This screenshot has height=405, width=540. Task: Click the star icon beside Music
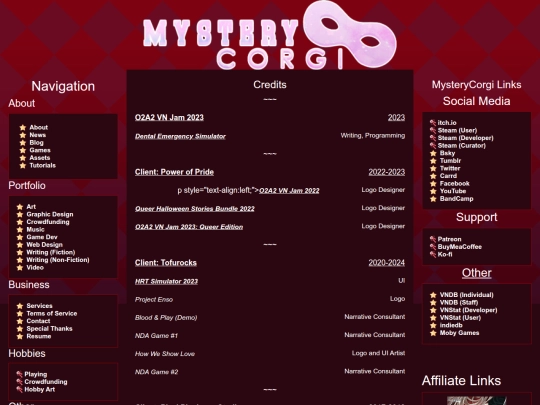pyautogui.click(x=20, y=229)
